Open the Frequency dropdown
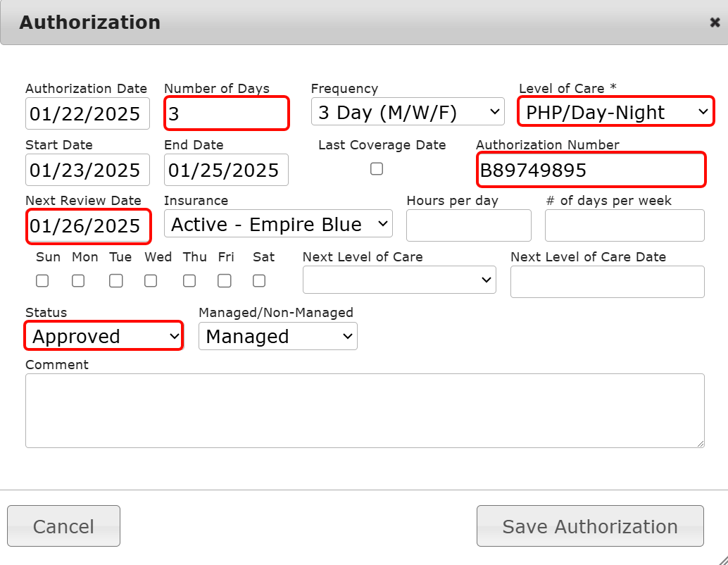728x565 pixels. pos(408,113)
